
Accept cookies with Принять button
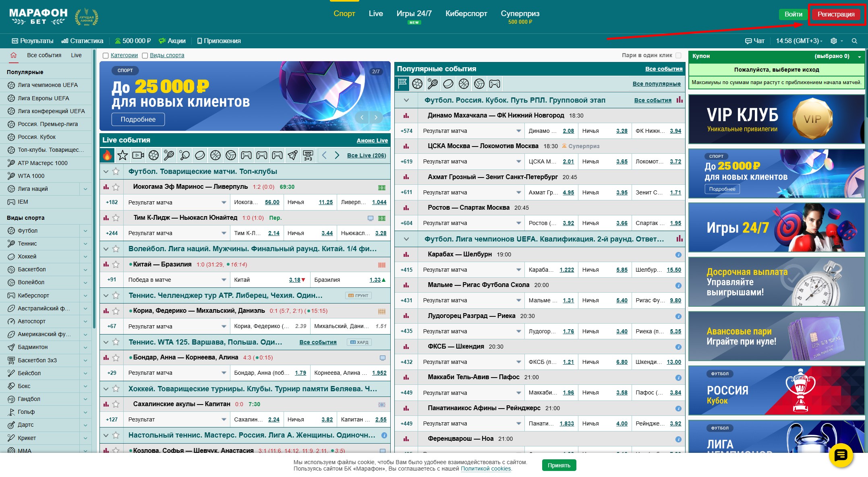559,465
